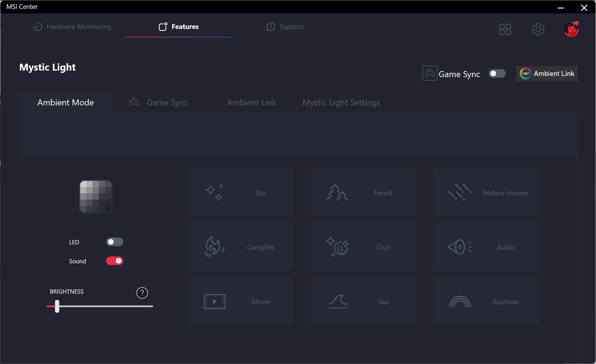This screenshot has height=364, width=596.
Task: Choose the Forest lighting effect
Action: (x=363, y=192)
